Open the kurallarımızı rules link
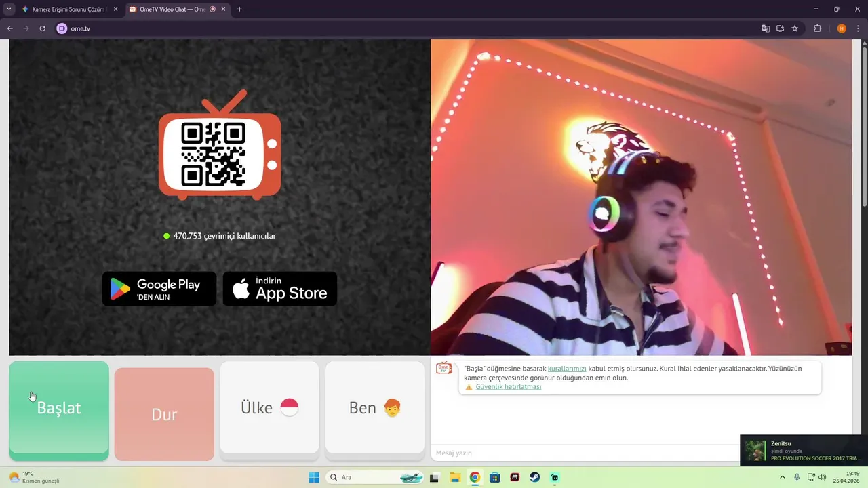The image size is (868, 488). (x=567, y=369)
